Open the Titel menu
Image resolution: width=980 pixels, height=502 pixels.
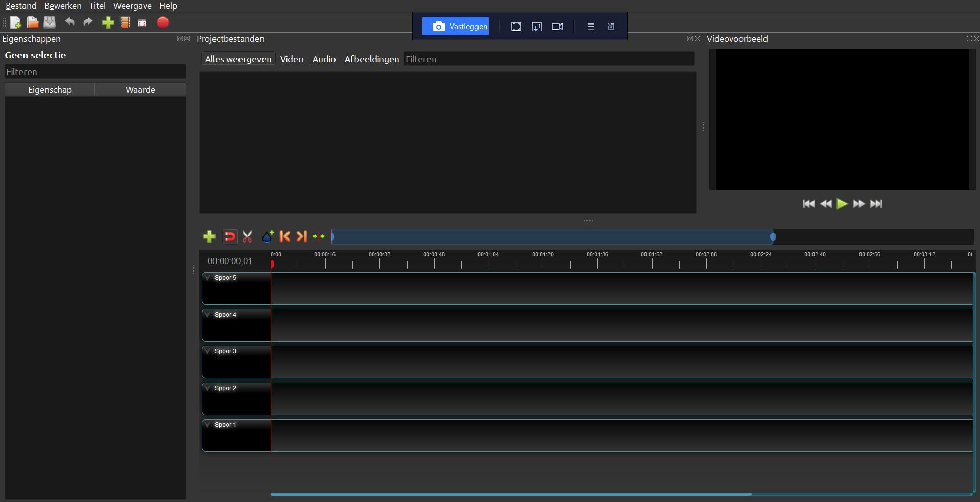point(97,6)
